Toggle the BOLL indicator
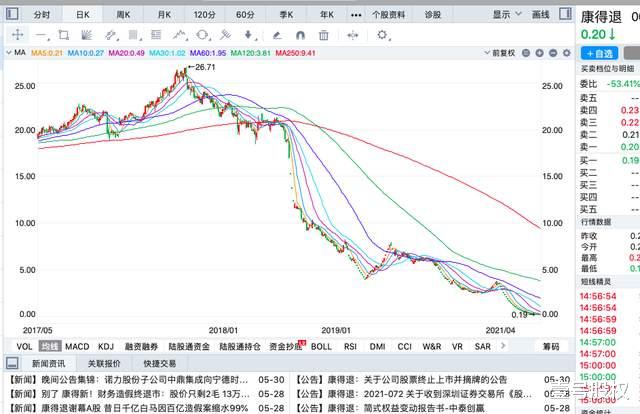This screenshot has width=640, height=414. [321, 346]
